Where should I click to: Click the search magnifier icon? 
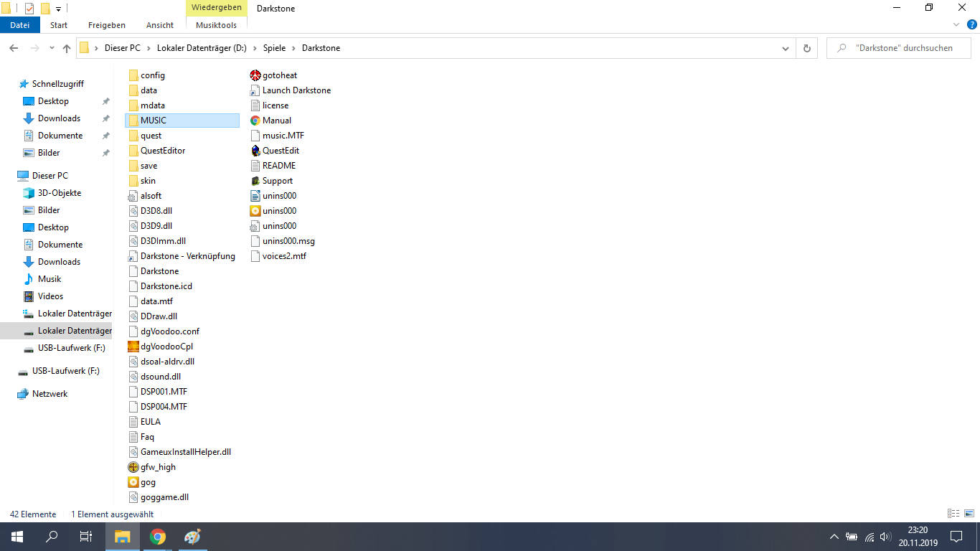tap(842, 48)
